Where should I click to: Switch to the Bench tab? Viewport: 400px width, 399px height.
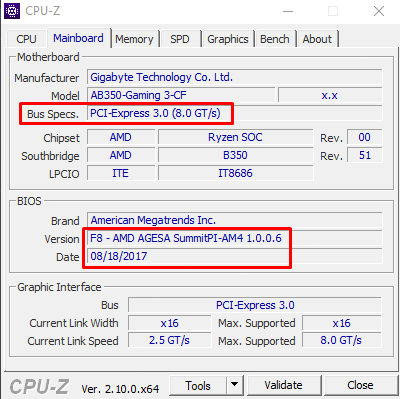275,39
